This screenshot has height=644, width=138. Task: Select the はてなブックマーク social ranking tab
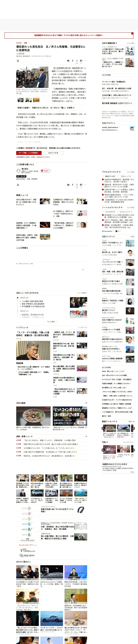pos(126,212)
